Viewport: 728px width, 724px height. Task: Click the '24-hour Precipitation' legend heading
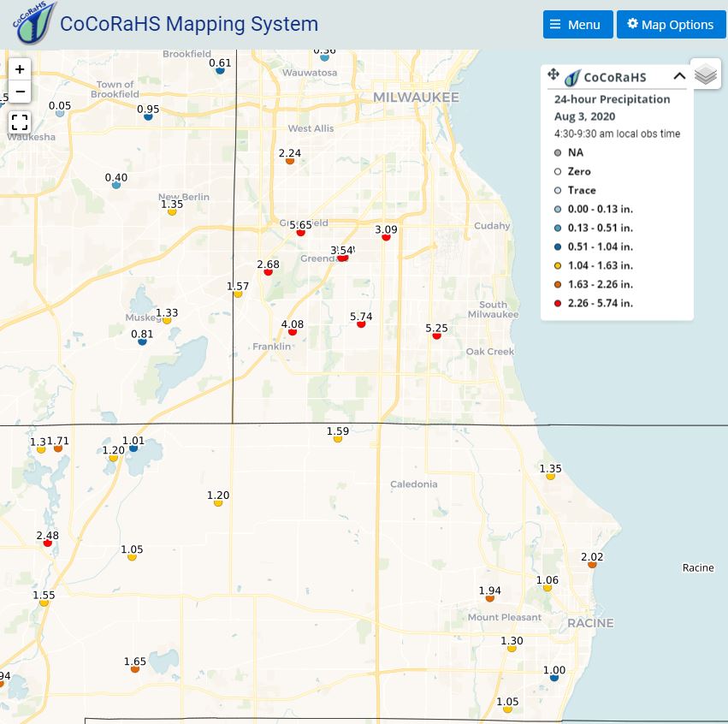pyautogui.click(x=612, y=99)
